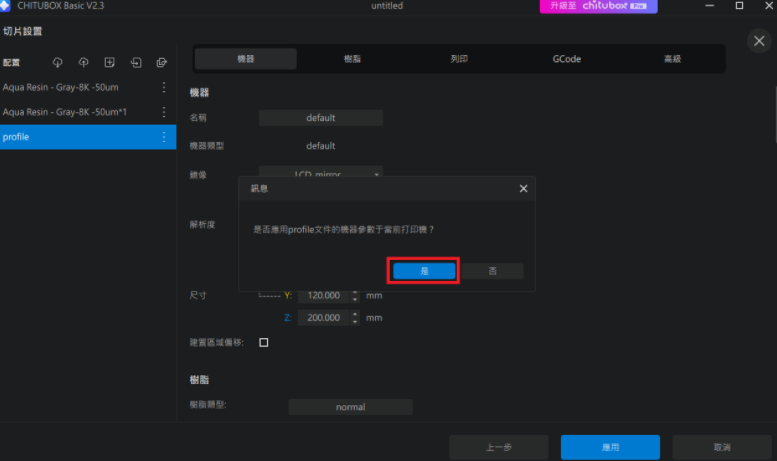Screen dimensions: 777x461
Task: Click the cloud download config icon
Action: 57,62
